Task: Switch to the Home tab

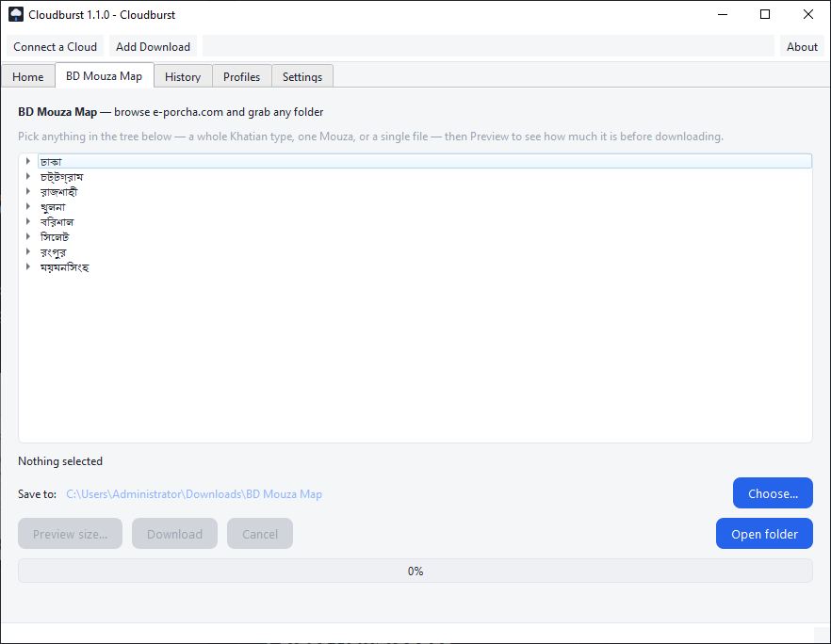Action: pyautogui.click(x=27, y=77)
